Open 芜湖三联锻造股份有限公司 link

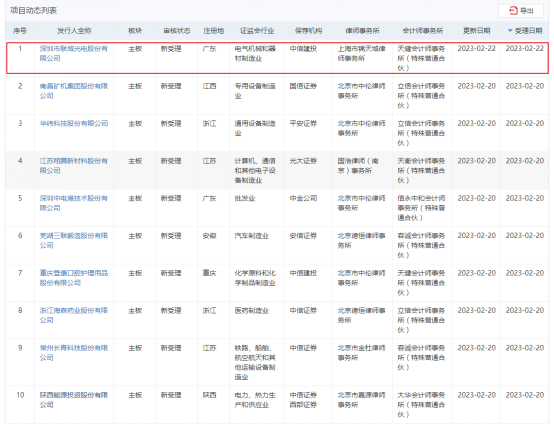click(73, 241)
